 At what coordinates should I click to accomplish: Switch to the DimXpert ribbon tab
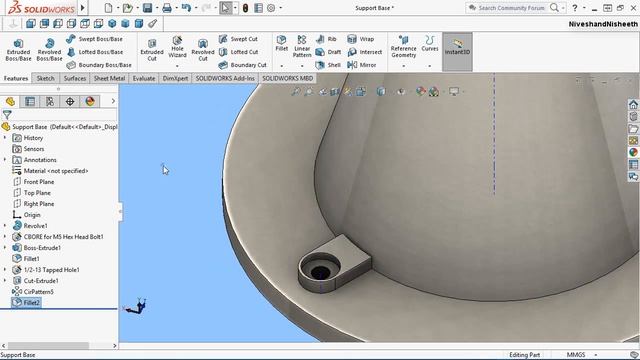click(x=176, y=78)
